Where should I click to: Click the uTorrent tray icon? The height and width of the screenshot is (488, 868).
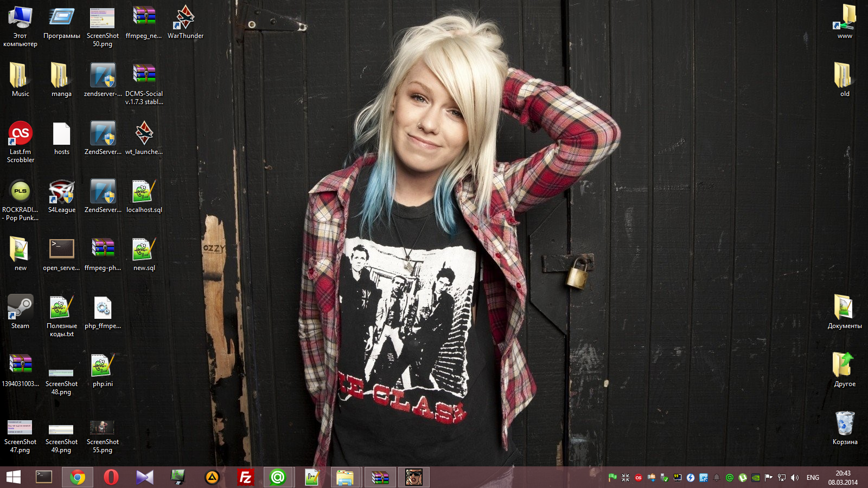[x=743, y=478]
